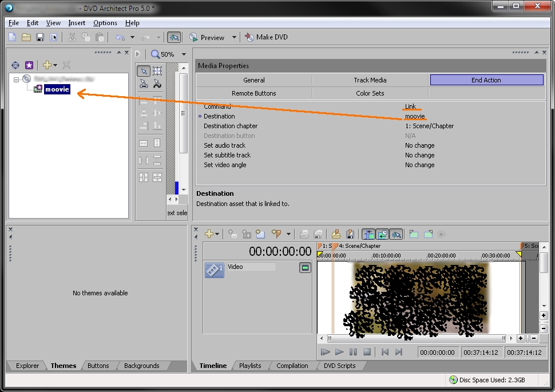Click the purple star icon in project overview
This screenshot has width=555, height=392.
29,65
